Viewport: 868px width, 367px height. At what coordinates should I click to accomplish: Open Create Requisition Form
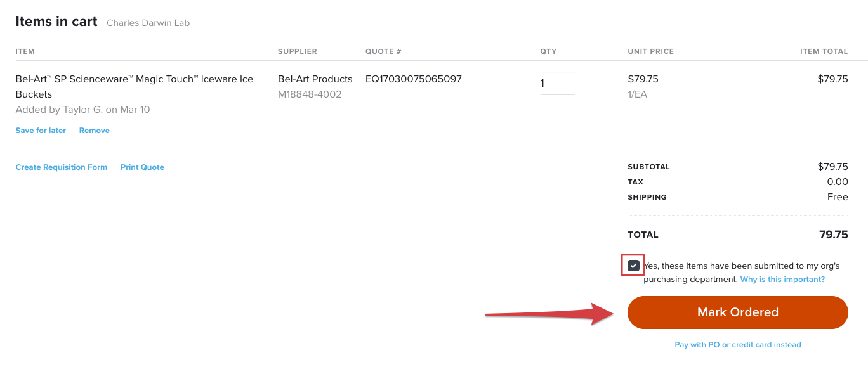61,167
